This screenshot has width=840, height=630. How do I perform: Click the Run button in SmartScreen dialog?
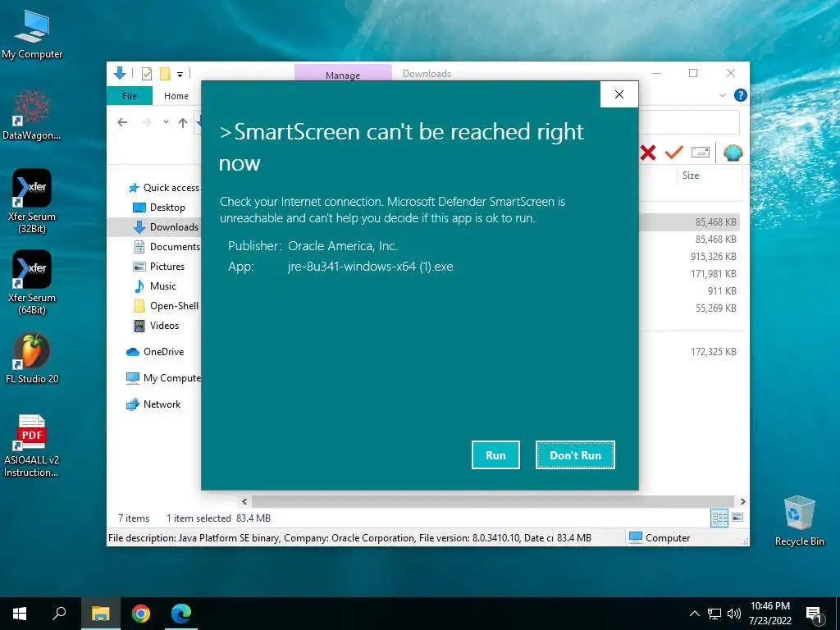tap(495, 454)
